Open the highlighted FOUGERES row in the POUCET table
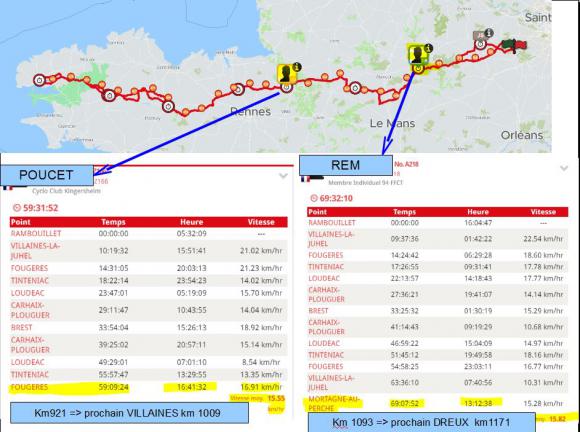This screenshot has height=432, width=580. tap(148, 387)
